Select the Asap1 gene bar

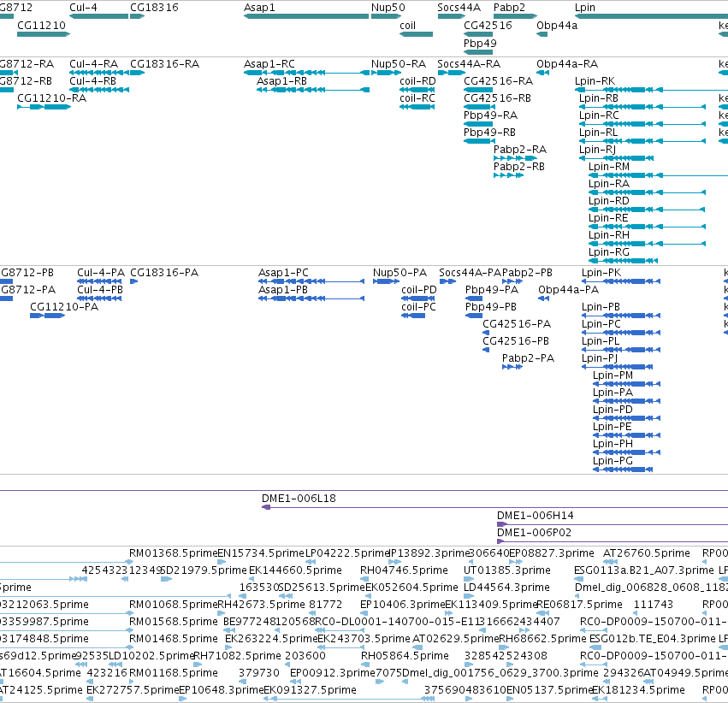[306, 16]
